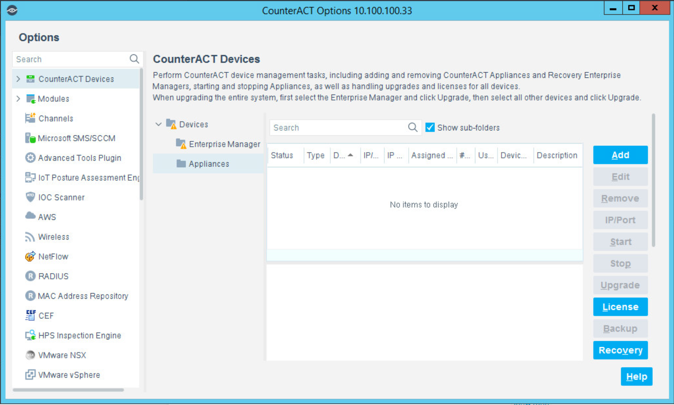This screenshot has height=405, width=674.
Task: Click the Start button
Action: click(620, 242)
